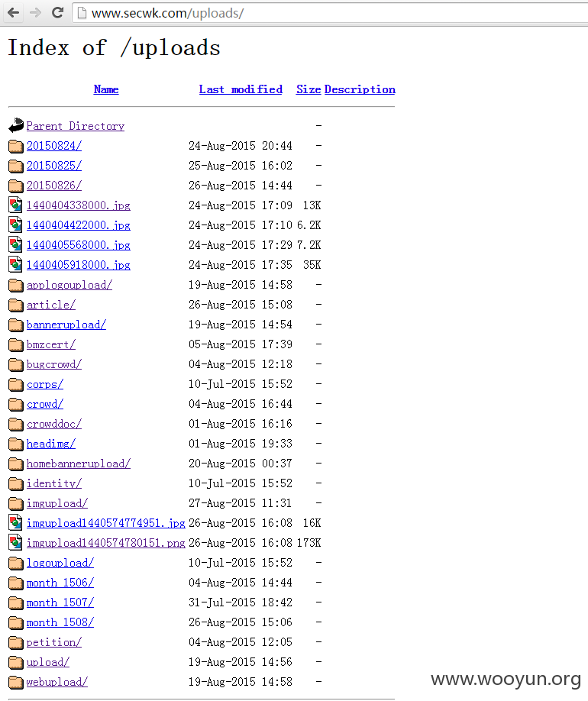
Task: Click folder icon beside identity/
Action: pos(16,483)
